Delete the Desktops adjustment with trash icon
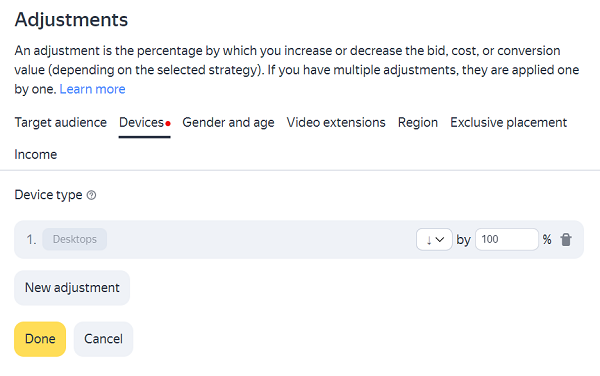 pyautogui.click(x=566, y=240)
